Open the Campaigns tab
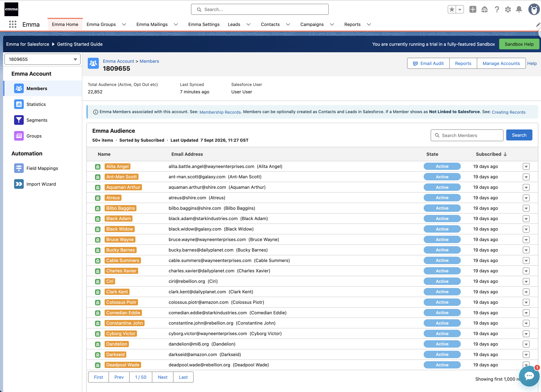The height and width of the screenshot is (392, 541). coord(312,24)
